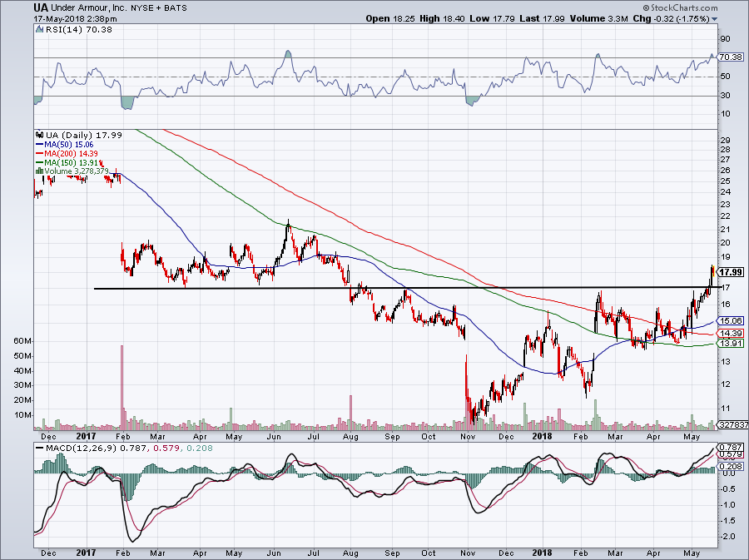The height and width of the screenshot is (560, 749).
Task: Click the MA(150) 13.91 legend text
Action: click(x=72, y=162)
